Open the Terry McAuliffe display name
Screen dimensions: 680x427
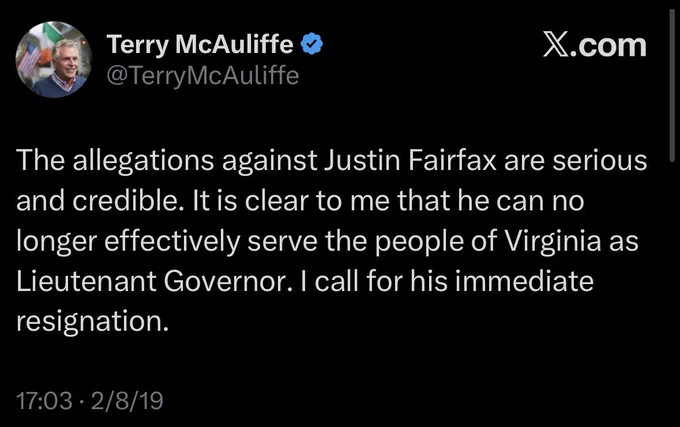pyautogui.click(x=200, y=44)
